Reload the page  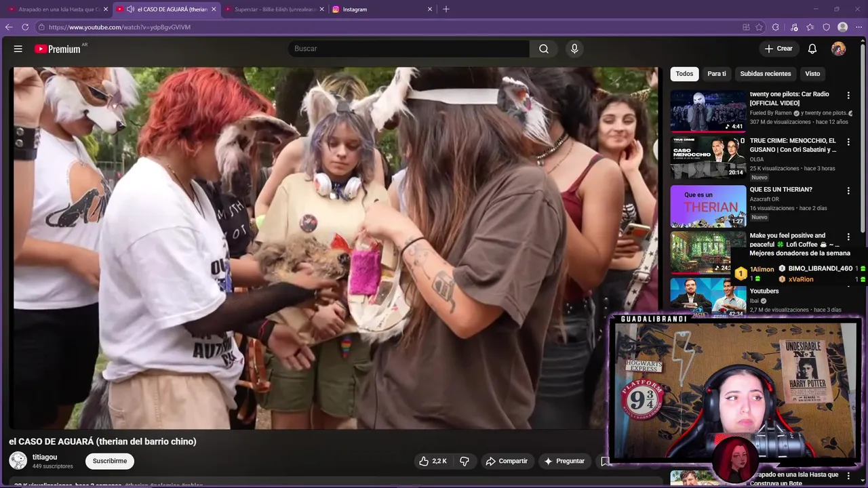[x=25, y=27]
